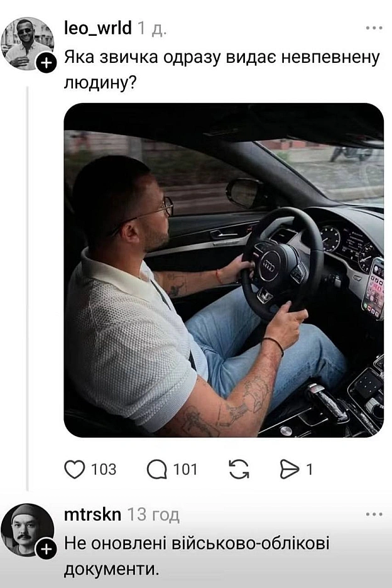Open comments via the speech bubble icon
The height and width of the screenshot is (588, 392).
(x=156, y=469)
